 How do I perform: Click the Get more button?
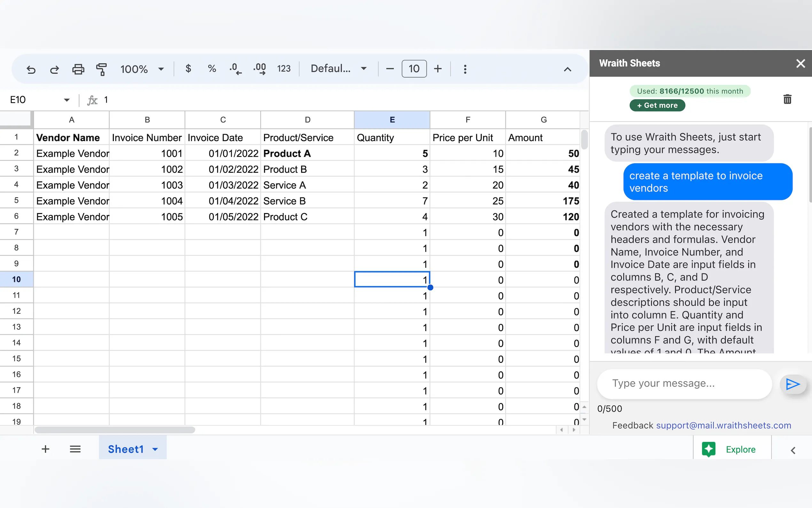(x=657, y=106)
